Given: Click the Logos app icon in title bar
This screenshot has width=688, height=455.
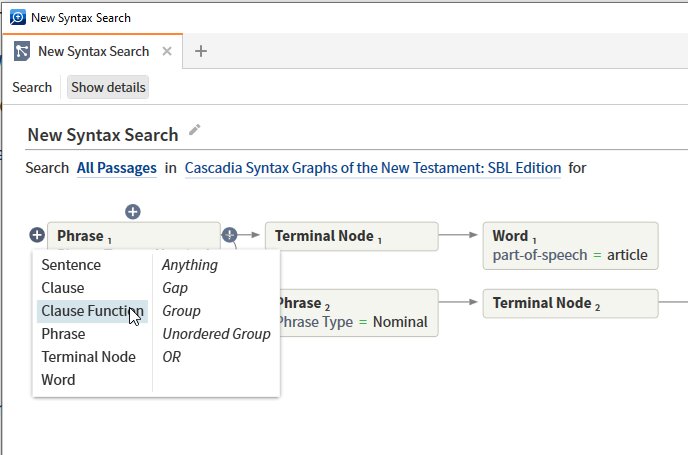Looking at the screenshot, I should (x=18, y=18).
